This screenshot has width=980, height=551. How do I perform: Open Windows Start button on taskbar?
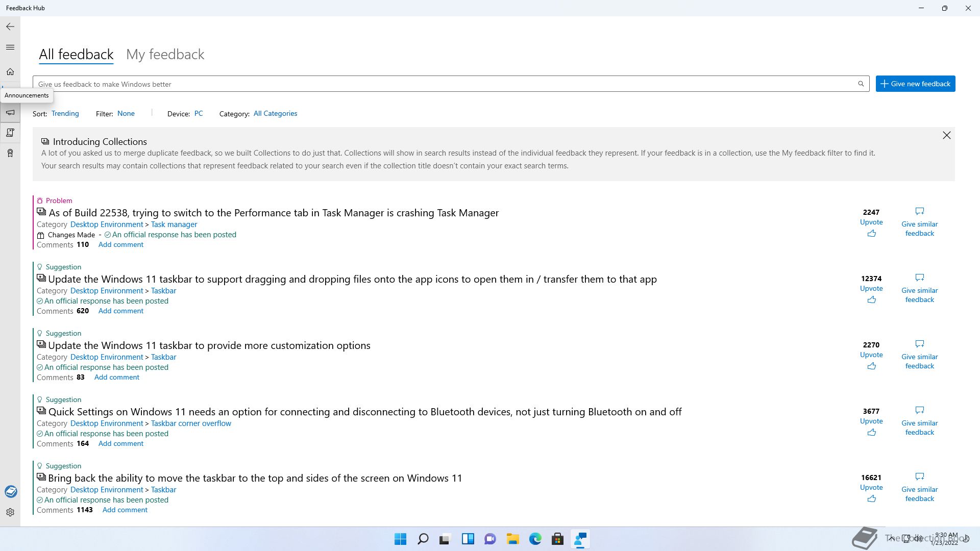tap(400, 539)
